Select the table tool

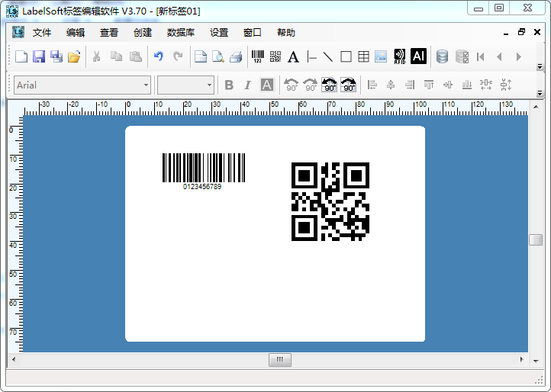(364, 56)
